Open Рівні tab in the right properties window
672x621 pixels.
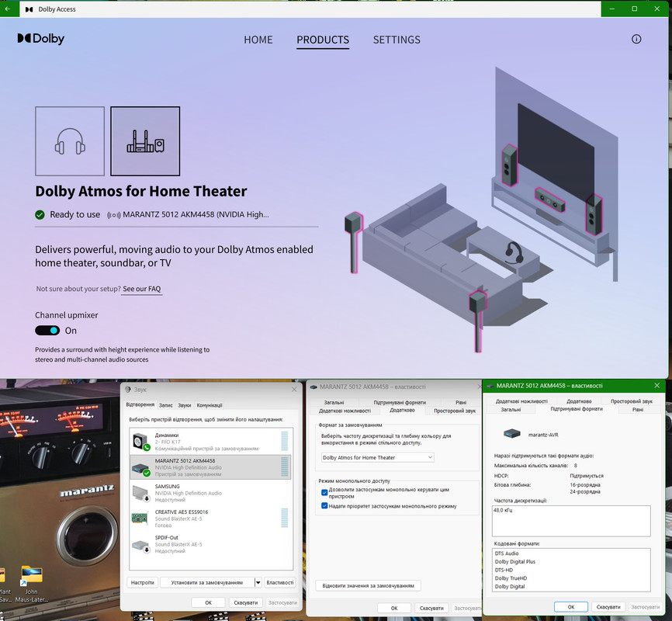638,410
